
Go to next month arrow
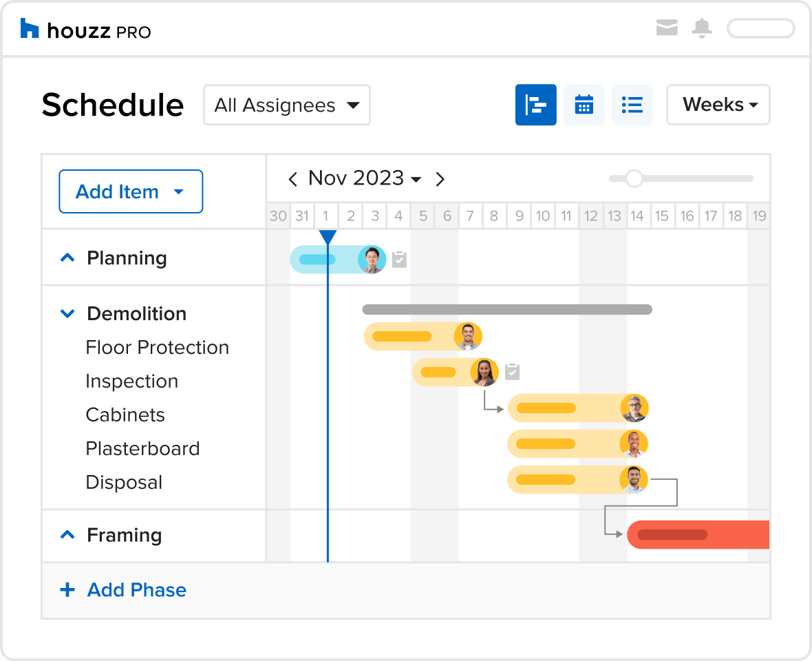pos(440,179)
